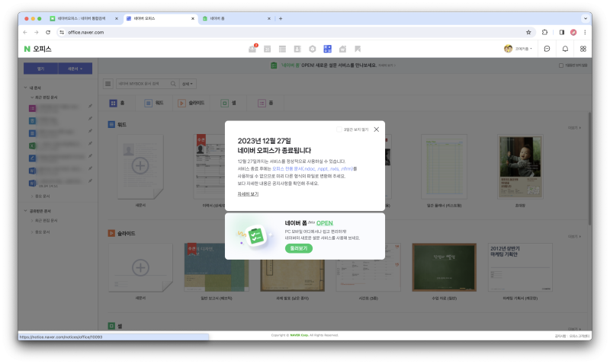Viewport: 610px width, 364px height.
Task: Switch to the 홈 tab
Action: tap(117, 103)
